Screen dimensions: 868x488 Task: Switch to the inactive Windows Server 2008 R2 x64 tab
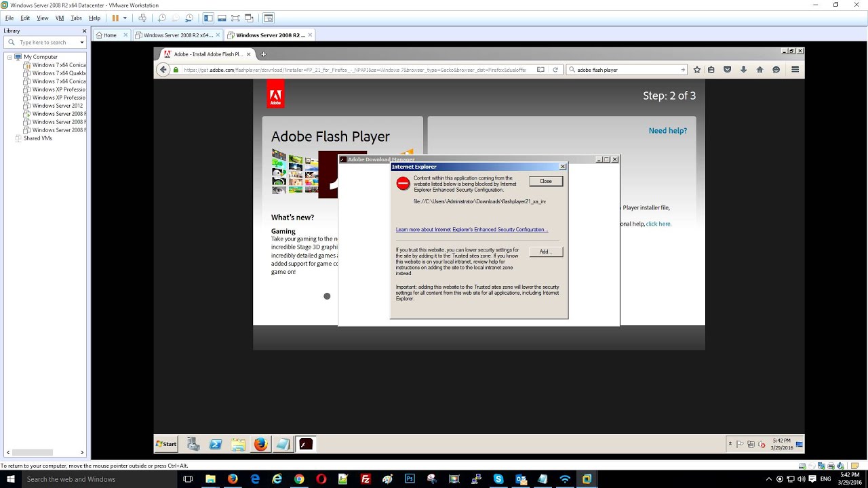(x=178, y=35)
